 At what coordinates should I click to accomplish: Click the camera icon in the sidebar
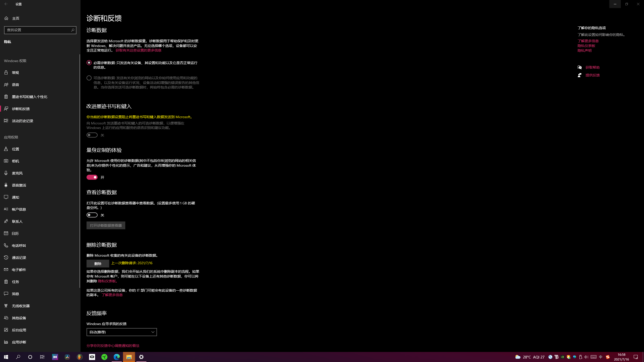[6, 161]
